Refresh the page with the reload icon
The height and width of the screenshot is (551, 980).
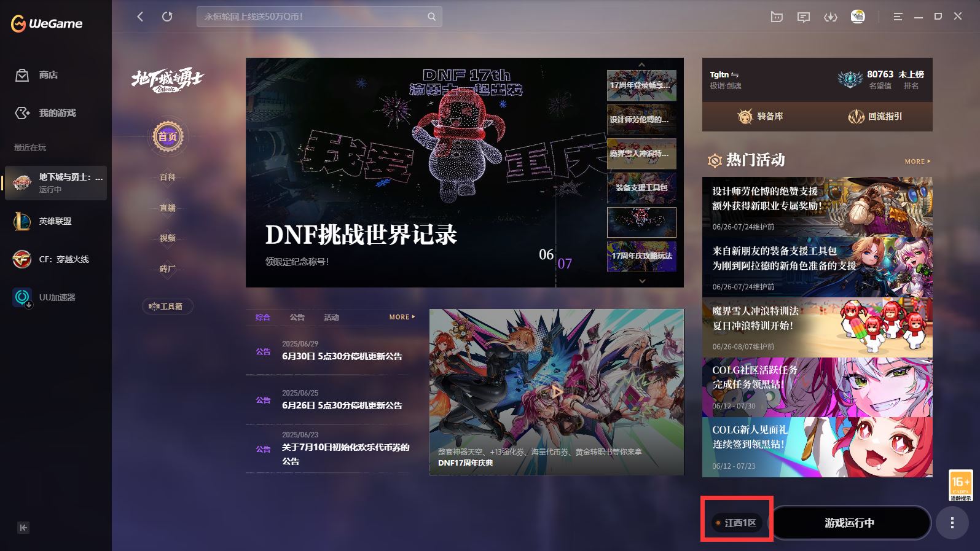(167, 17)
